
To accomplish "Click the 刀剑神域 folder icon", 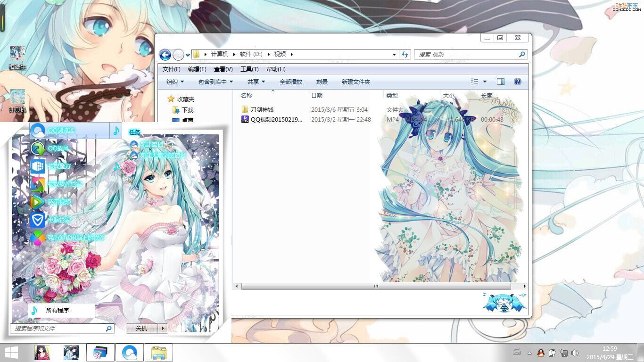I will (x=245, y=109).
